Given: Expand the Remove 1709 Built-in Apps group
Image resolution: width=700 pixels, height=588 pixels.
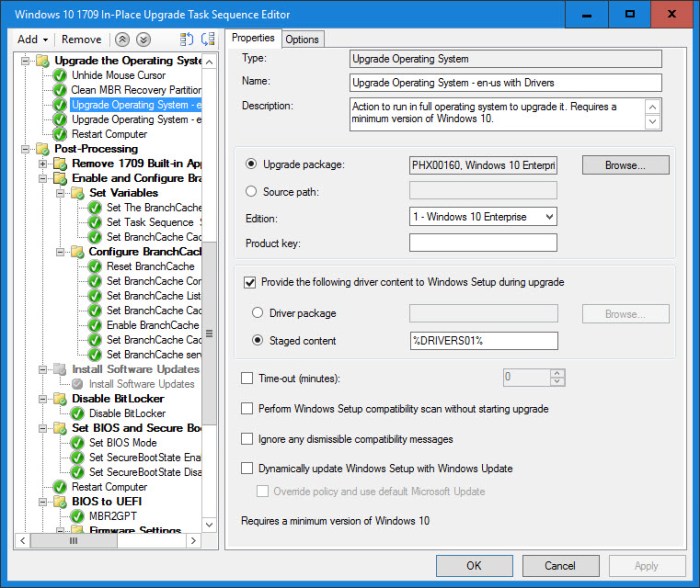Looking at the screenshot, I should point(43,164).
